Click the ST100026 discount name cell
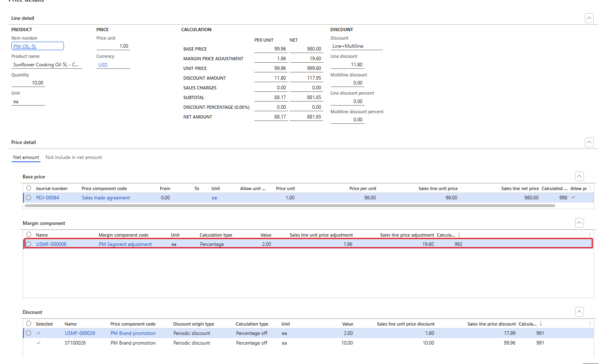This screenshot has height=364, width=605. point(75,343)
